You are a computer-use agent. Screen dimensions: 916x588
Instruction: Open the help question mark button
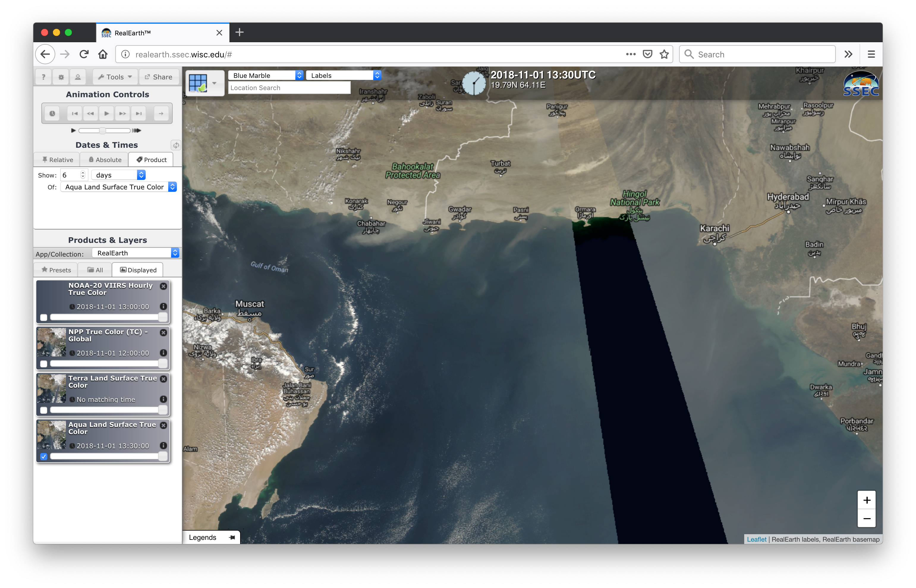43,77
